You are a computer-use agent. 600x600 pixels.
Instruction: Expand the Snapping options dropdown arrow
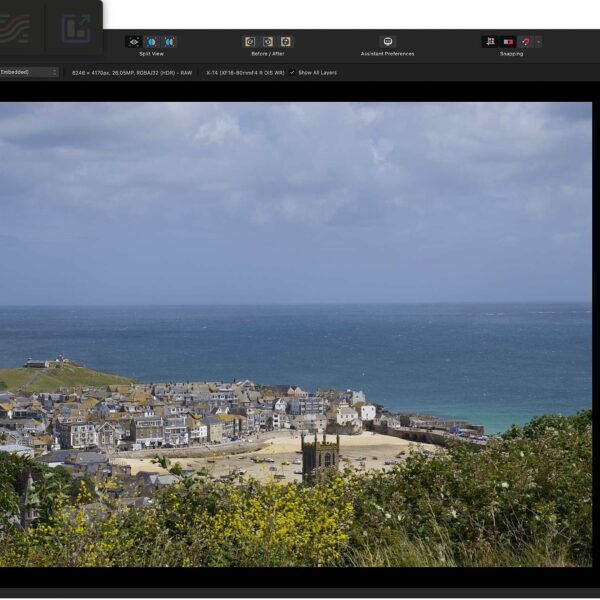[x=538, y=42]
